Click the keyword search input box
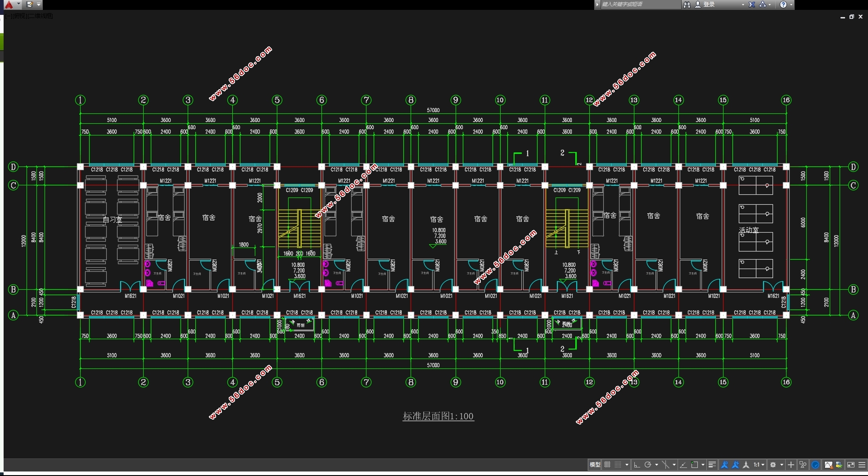 click(639, 4)
